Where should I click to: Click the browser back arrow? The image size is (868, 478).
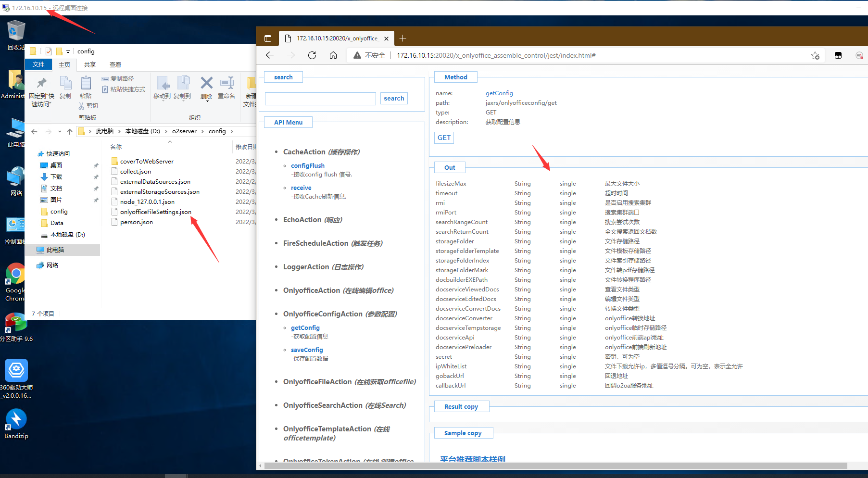[x=270, y=55]
